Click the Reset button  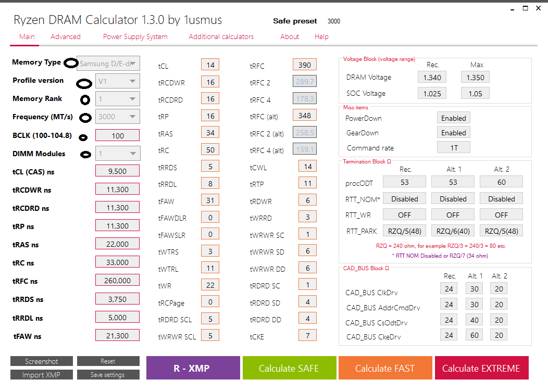[108, 361]
